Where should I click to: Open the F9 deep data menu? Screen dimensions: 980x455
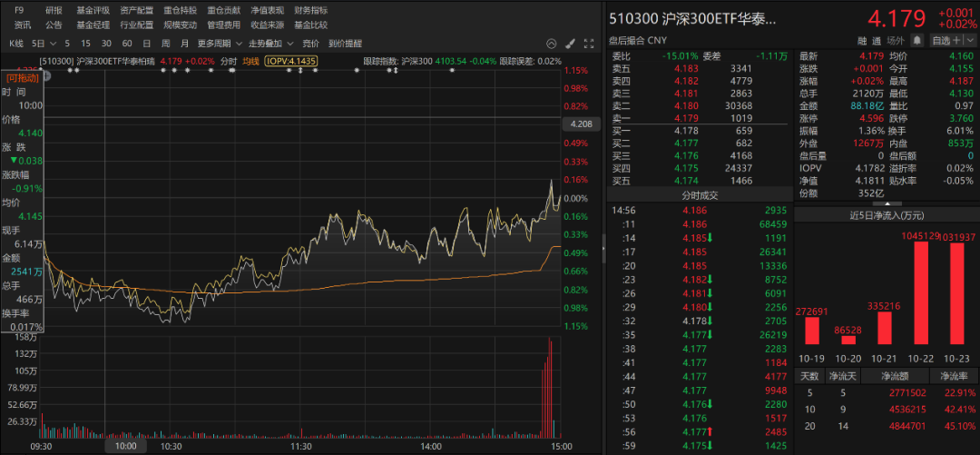(19, 11)
